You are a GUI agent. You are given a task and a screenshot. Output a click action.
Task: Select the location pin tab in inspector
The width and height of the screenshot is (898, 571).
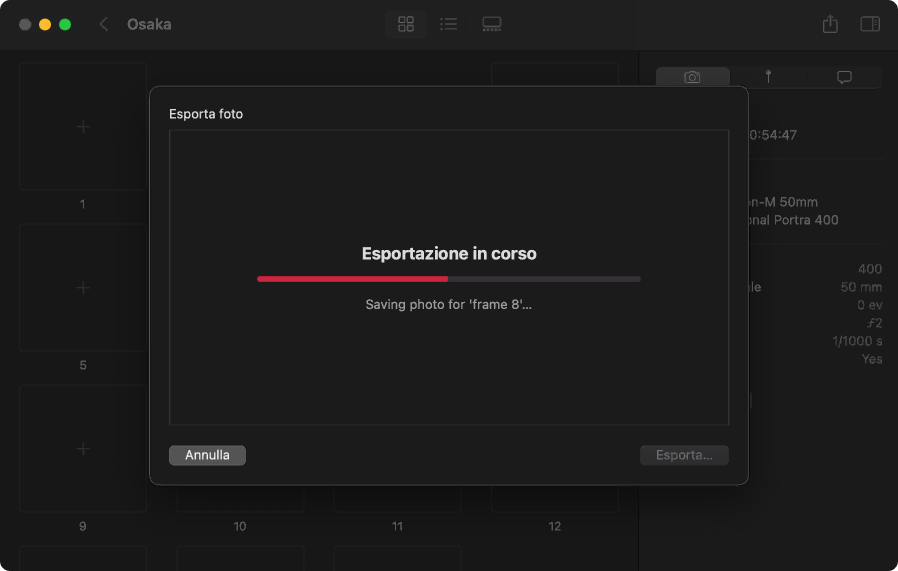click(x=768, y=77)
